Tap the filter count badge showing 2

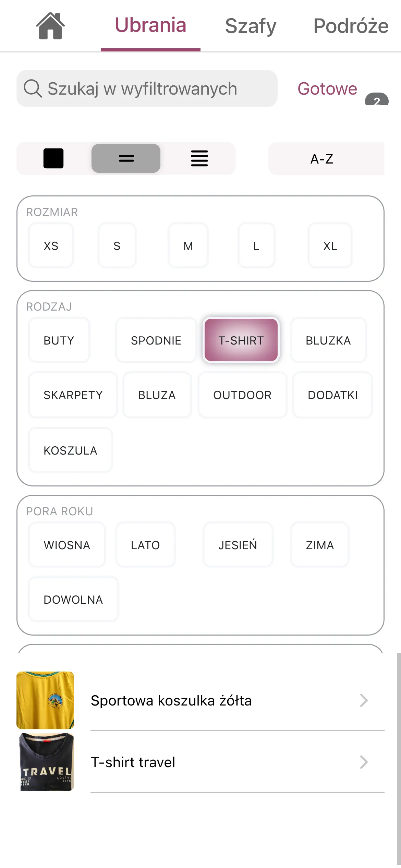tap(376, 100)
